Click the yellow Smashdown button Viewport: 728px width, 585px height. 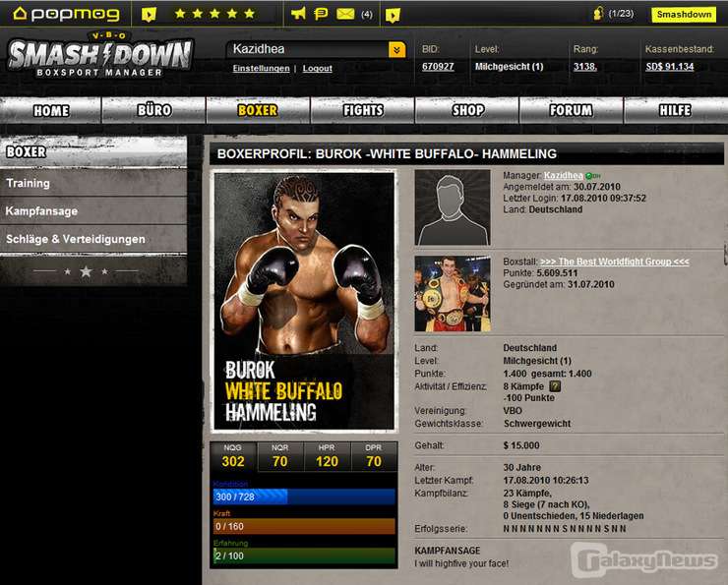[x=684, y=15]
